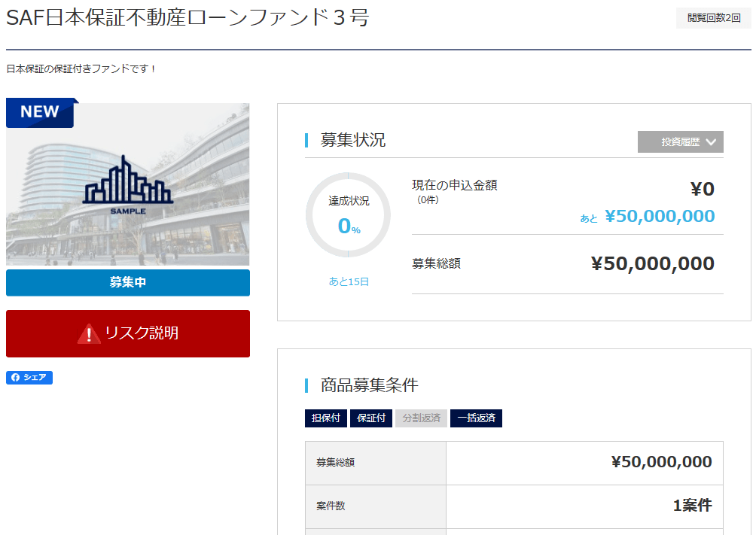Screen dimensions: 756x535
Task: Click the SAF日本保証不動産ローンファンド3号 title
Action: point(187,18)
